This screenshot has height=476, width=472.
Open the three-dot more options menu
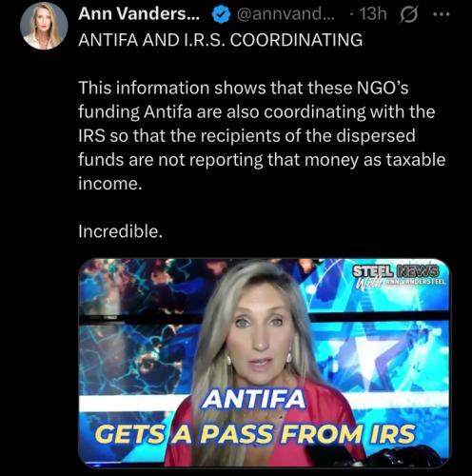click(x=442, y=14)
